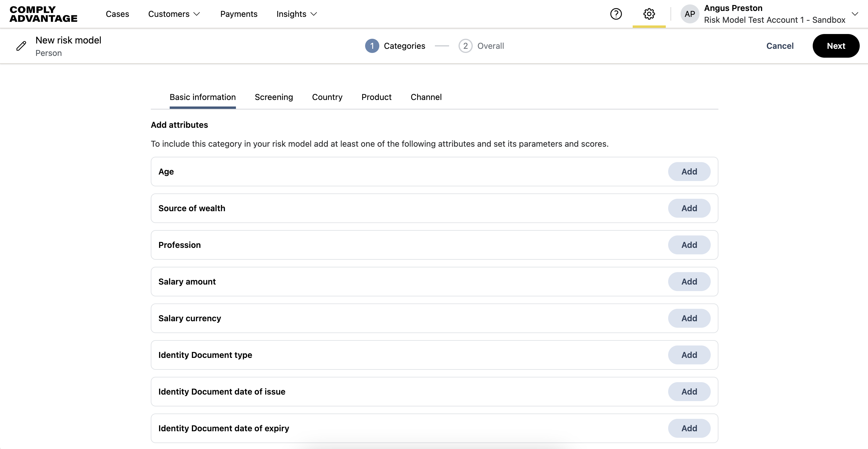Switch to the Screening tab

pos(273,97)
